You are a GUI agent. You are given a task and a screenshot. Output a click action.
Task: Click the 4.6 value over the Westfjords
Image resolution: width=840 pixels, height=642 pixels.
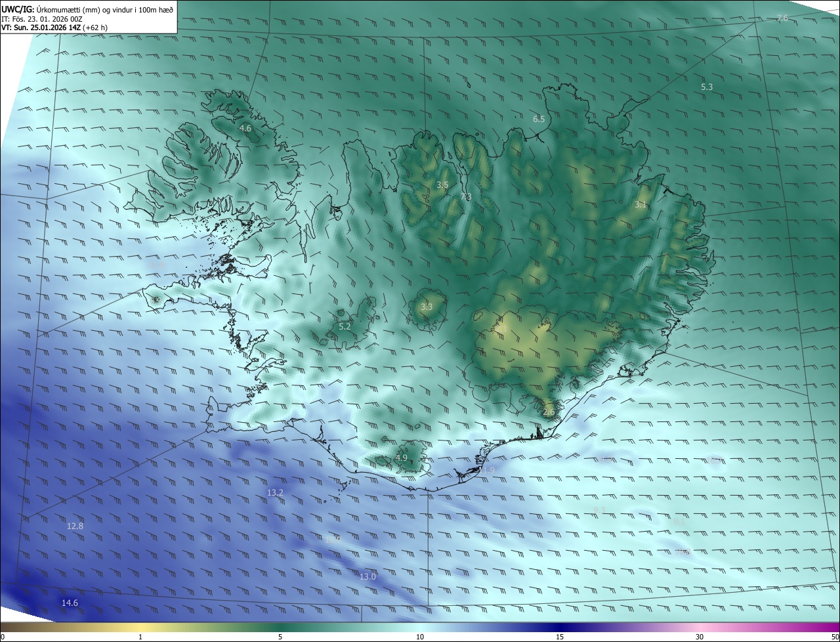(245, 129)
